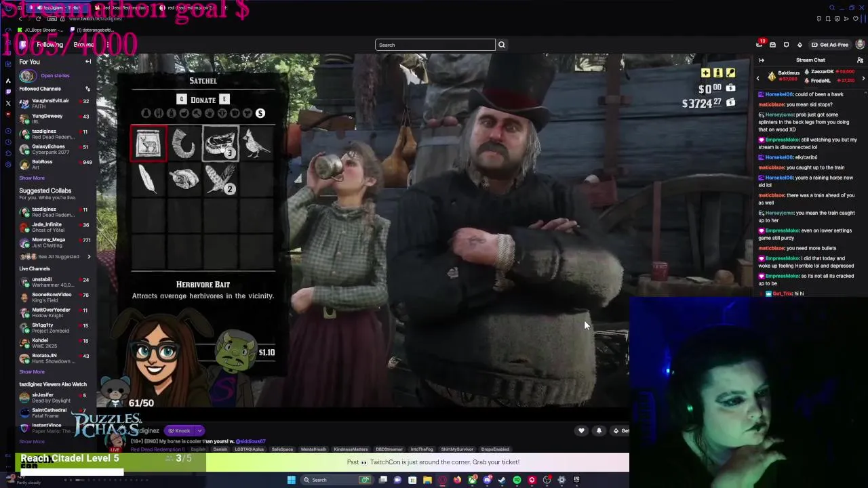
Task: Open Steam from the taskbar
Action: tap(502, 480)
